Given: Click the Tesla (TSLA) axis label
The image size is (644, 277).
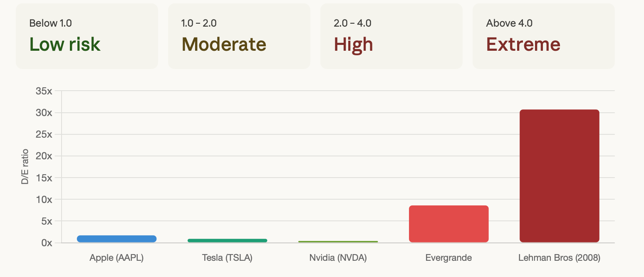Looking at the screenshot, I should click(x=227, y=258).
